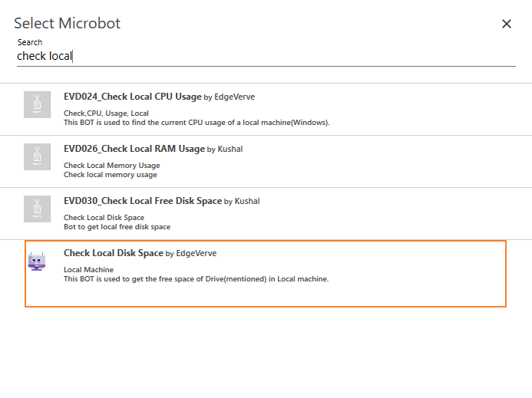Click the EVD026 Check Local RAM Usage bot icon
Image resolution: width=532 pixels, height=398 pixels.
pyautogui.click(x=37, y=156)
